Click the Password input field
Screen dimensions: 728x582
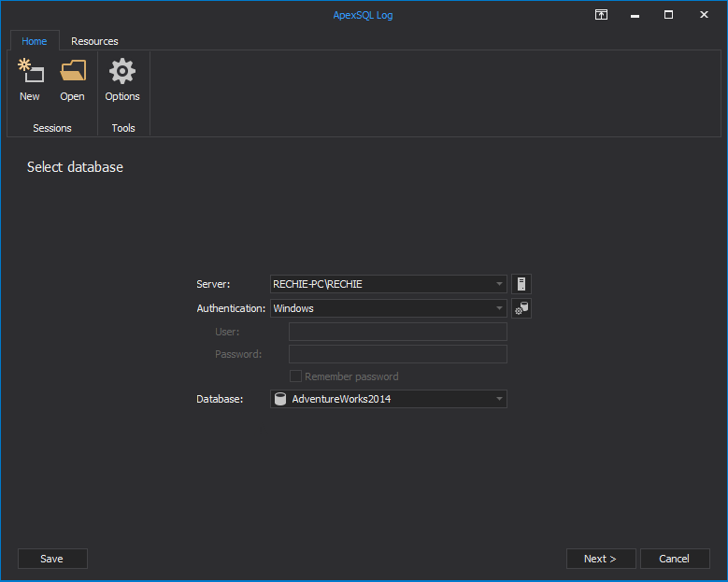[397, 354]
